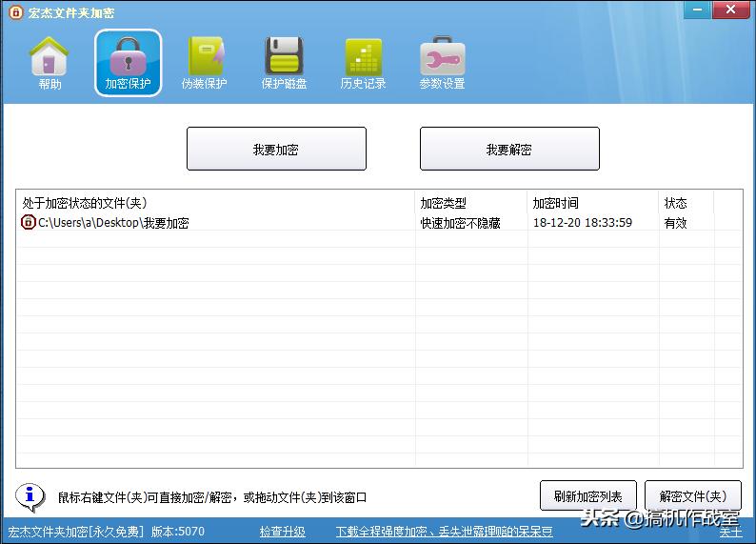The width and height of the screenshot is (756, 544).
Task: Select the 加密保护 padlock icon
Action: point(128,63)
